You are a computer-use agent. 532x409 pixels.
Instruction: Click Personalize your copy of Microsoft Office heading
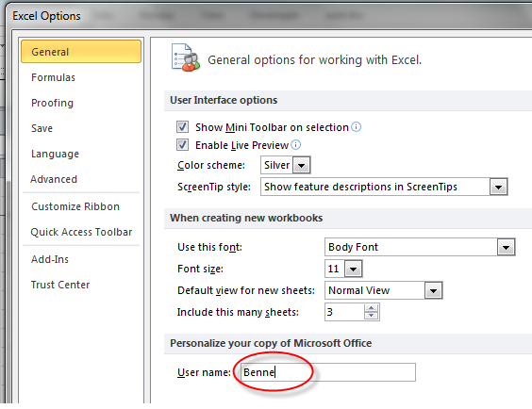click(271, 343)
